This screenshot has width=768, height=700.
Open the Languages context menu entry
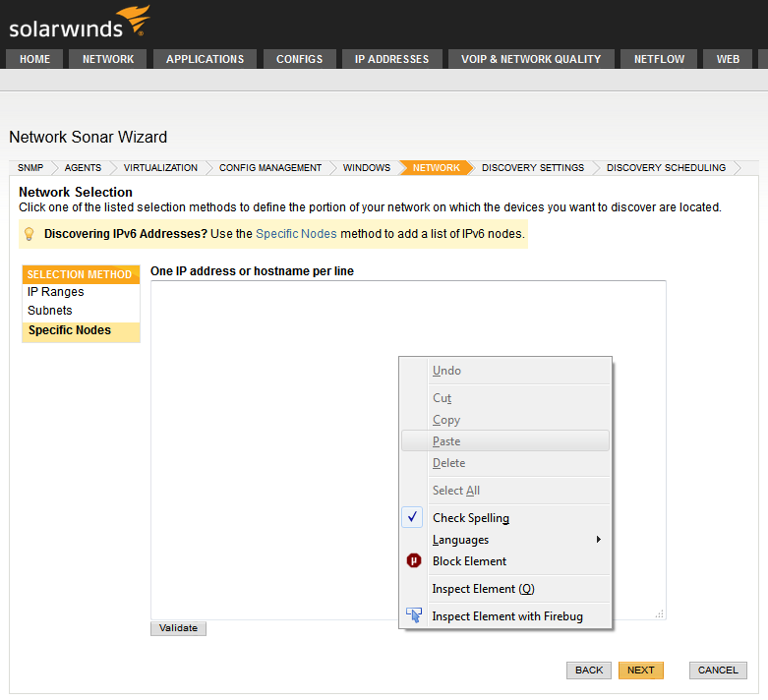tap(505, 540)
